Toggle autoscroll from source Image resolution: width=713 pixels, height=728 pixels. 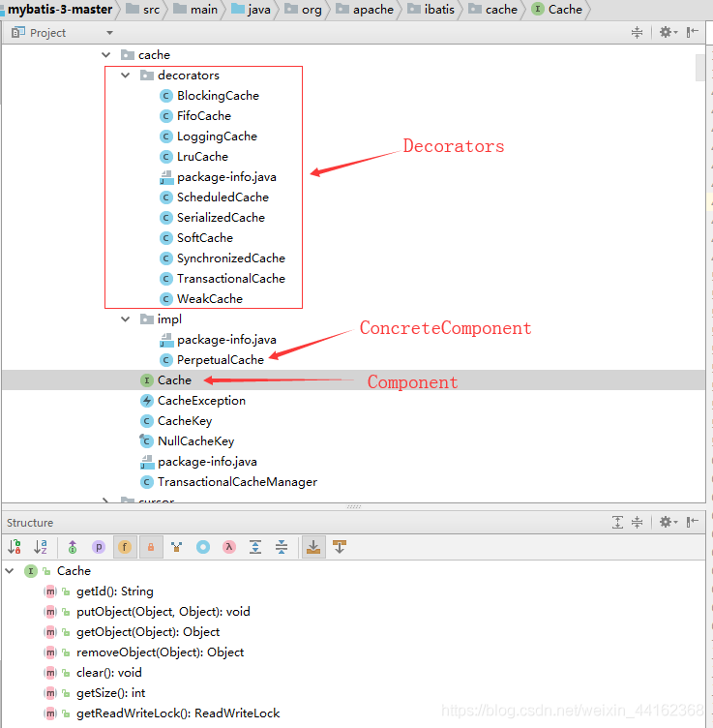tap(340, 547)
